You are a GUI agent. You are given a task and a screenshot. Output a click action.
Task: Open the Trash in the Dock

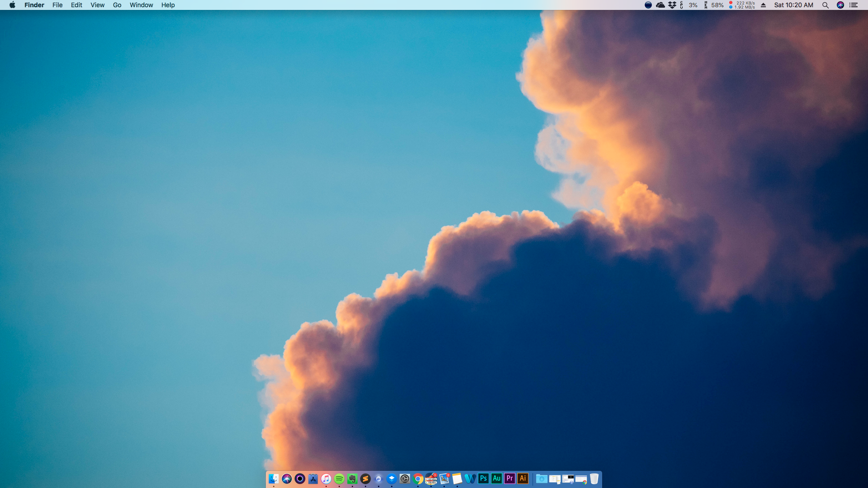point(594,479)
